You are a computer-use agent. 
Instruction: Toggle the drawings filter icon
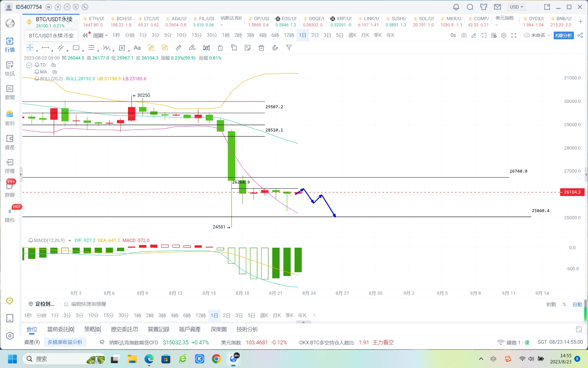(289, 48)
